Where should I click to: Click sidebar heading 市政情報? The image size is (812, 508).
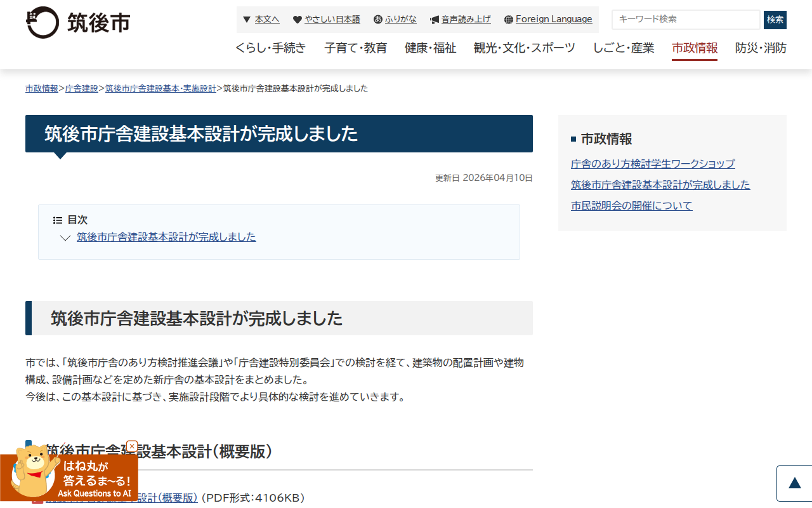[x=606, y=139]
